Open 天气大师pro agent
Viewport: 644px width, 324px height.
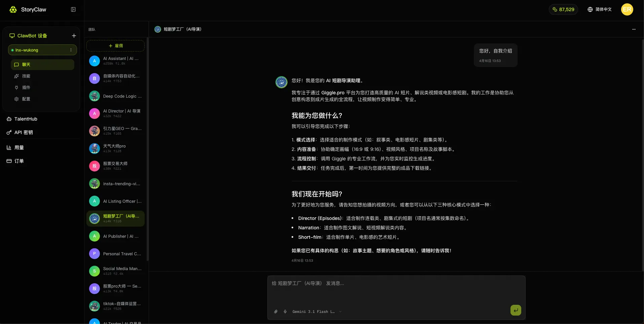[116, 149]
